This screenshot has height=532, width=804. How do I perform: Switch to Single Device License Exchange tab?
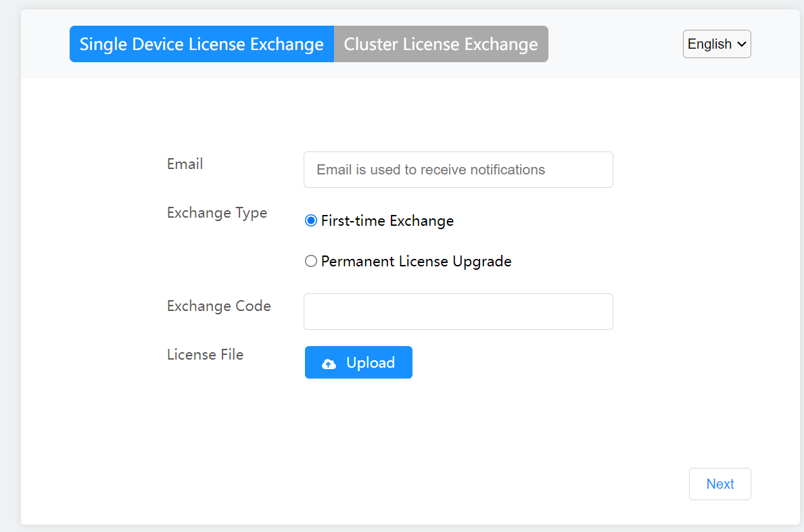point(202,44)
